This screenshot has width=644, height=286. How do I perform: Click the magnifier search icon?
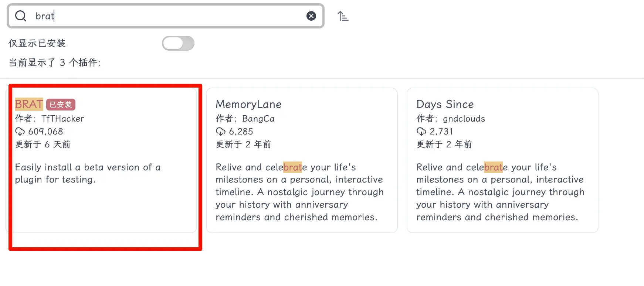tap(21, 16)
